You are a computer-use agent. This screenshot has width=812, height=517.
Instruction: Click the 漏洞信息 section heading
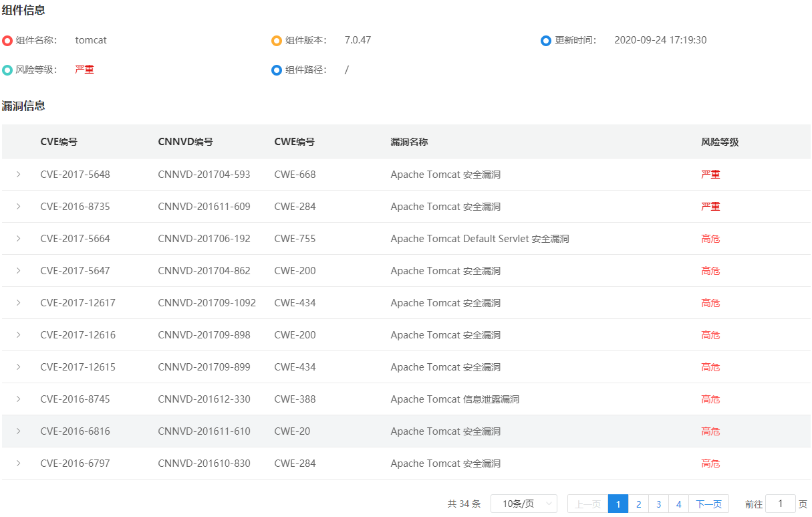tap(23, 106)
